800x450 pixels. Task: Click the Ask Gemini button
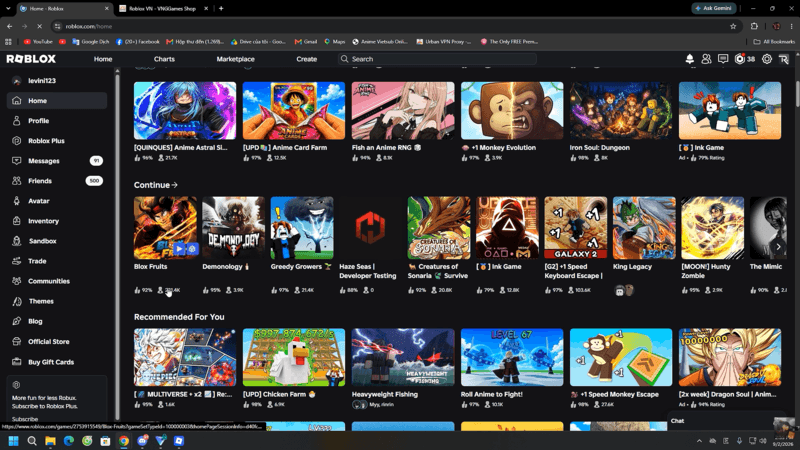coord(714,8)
